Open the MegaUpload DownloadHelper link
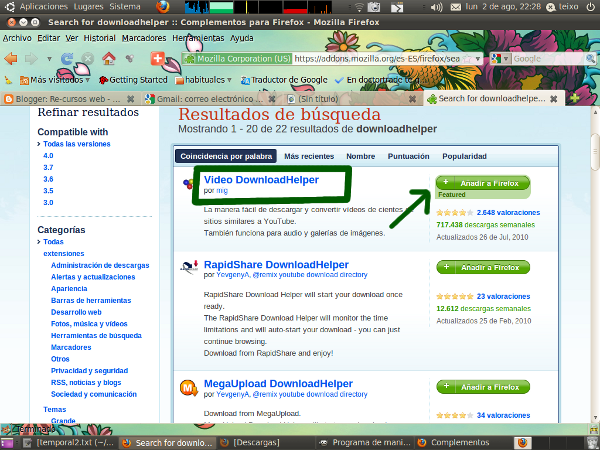 tap(278, 383)
